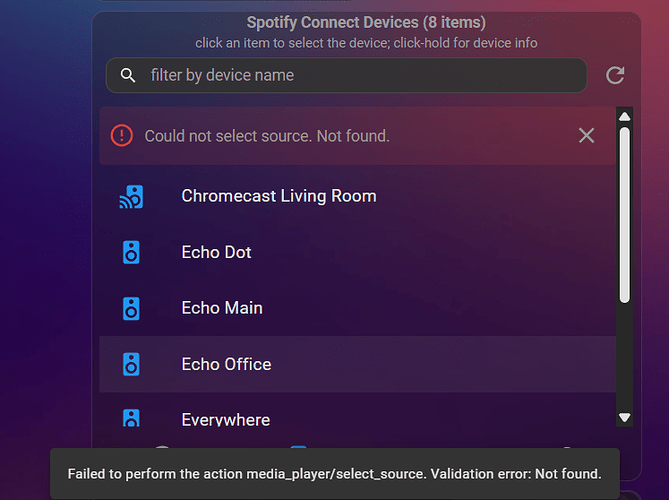The width and height of the screenshot is (669, 500).
Task: Dismiss the 'Could not select source' alert
Action: [x=587, y=136]
